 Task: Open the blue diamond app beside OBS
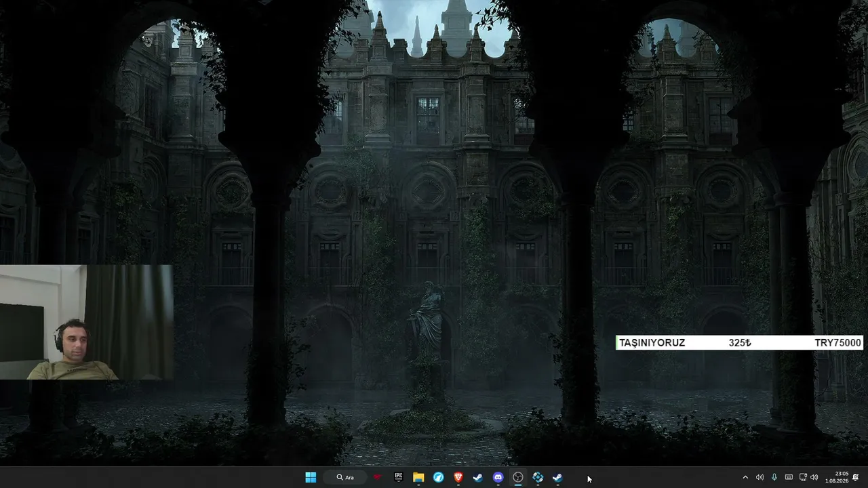538,477
